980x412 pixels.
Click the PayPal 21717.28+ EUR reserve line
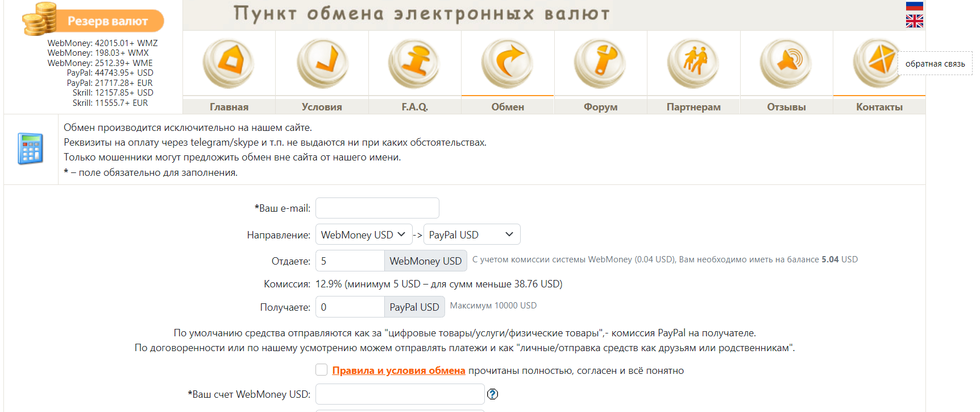(110, 83)
